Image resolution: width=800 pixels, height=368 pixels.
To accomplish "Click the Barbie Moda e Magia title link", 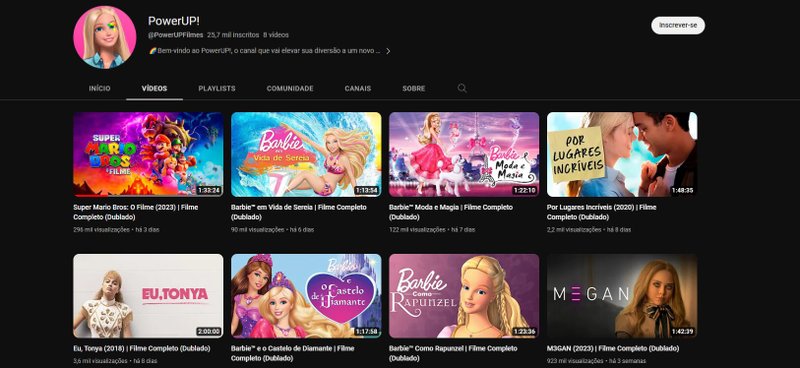I will [x=451, y=212].
